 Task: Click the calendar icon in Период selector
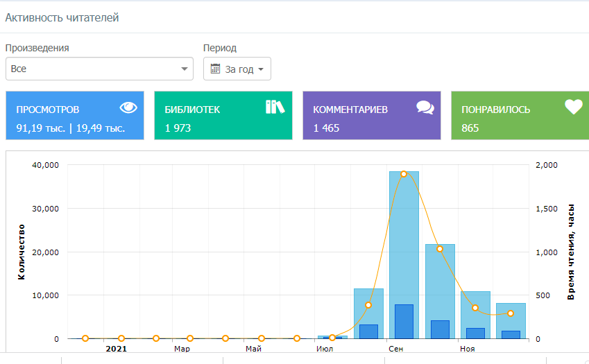[x=215, y=69]
